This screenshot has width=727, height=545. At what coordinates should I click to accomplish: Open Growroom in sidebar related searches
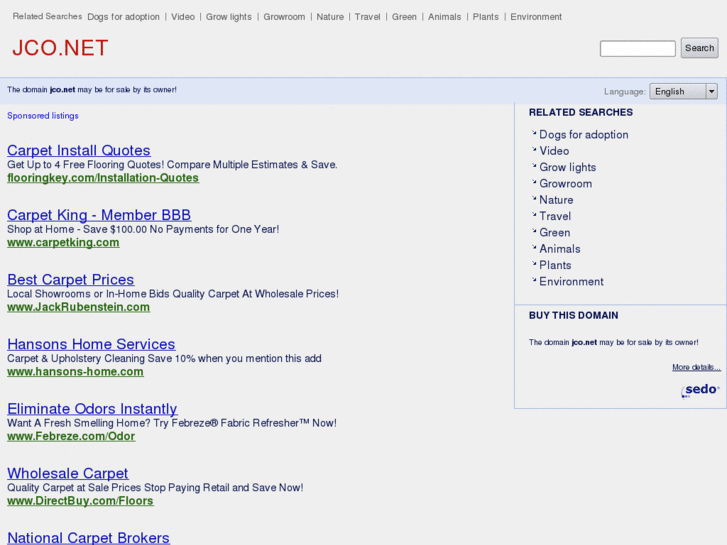click(566, 184)
